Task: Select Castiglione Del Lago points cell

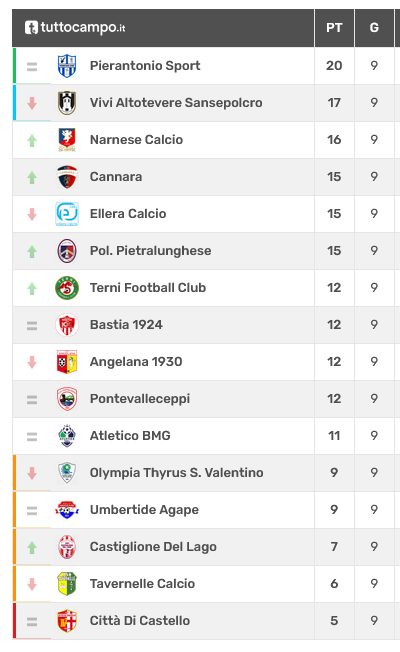Action: click(x=334, y=547)
